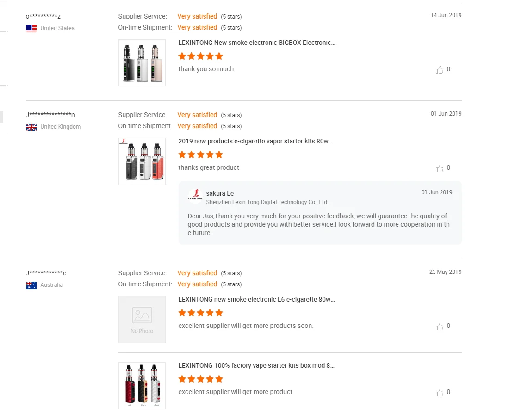The image size is (528, 420).
Task: Click the five-star rating under BIGBOX product
Action: 200,56
